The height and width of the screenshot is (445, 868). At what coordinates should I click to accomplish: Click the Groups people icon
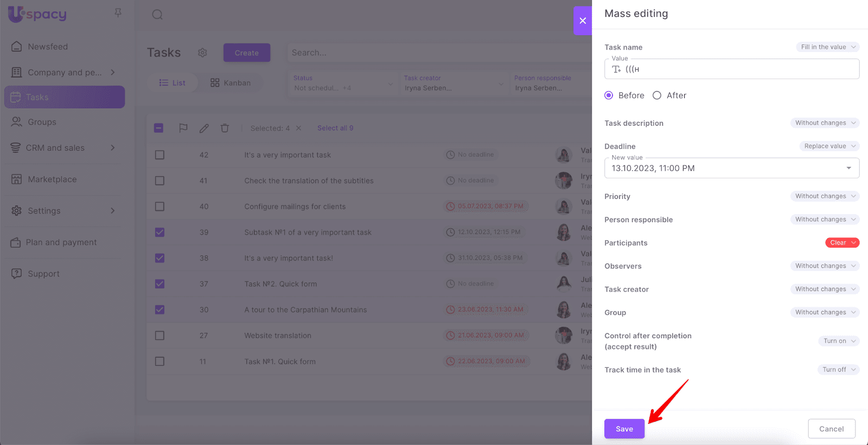click(17, 122)
